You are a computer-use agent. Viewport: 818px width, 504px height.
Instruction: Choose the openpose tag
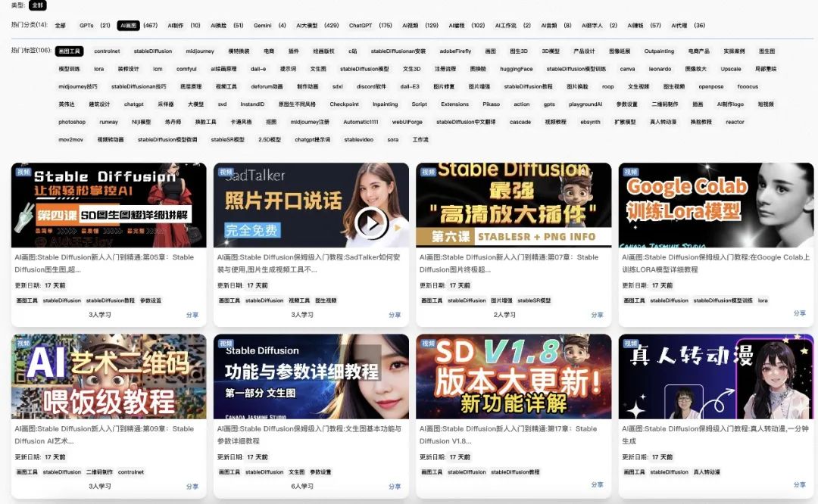point(711,86)
